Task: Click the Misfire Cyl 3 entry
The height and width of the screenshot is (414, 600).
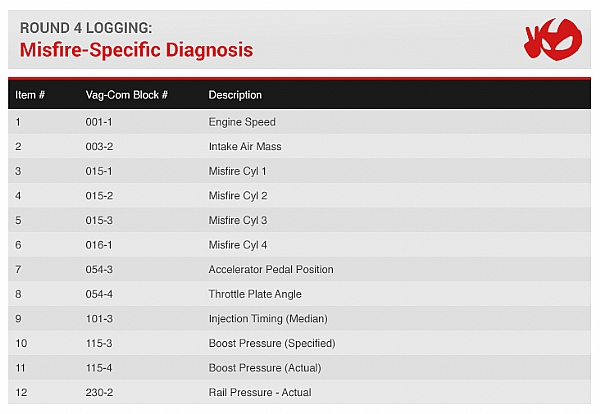Action: tap(238, 220)
